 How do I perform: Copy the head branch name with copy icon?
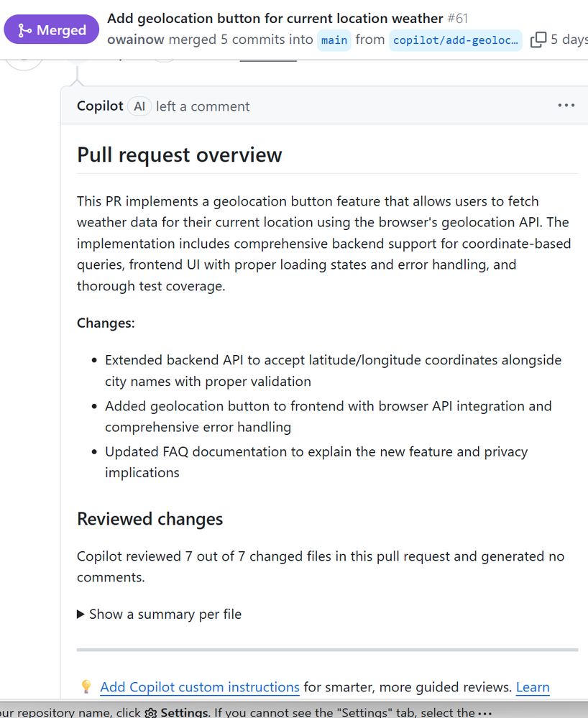click(538, 40)
